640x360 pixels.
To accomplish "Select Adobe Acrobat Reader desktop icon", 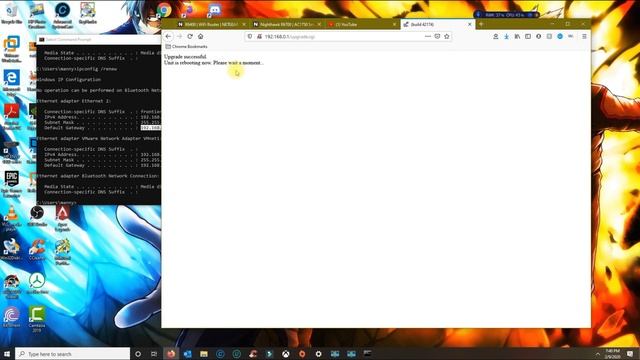I will point(11,116).
